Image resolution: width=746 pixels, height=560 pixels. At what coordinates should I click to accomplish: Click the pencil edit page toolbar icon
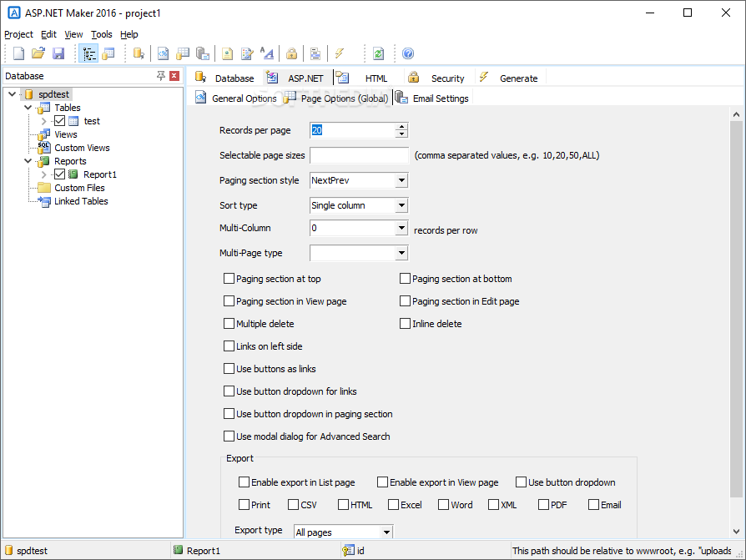247,53
